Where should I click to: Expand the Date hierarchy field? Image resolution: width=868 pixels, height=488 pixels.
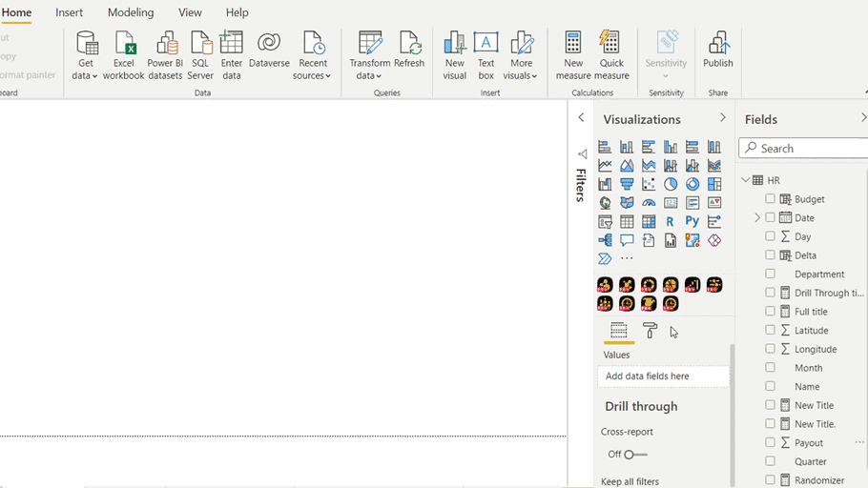coord(758,218)
